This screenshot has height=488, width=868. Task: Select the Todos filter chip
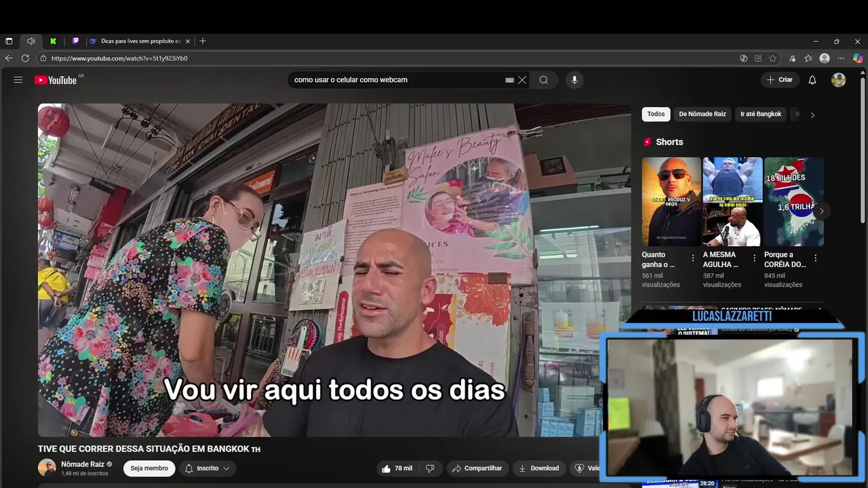(x=656, y=114)
